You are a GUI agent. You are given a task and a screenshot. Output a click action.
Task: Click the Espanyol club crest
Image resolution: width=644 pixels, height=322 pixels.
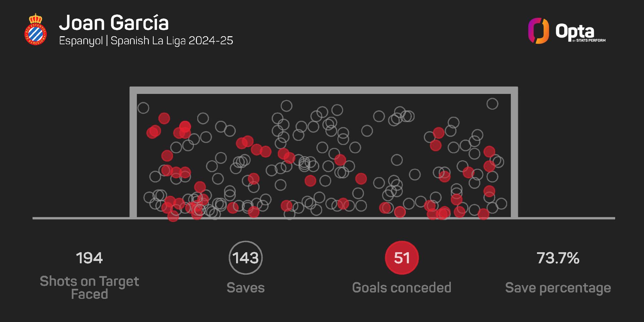(x=35, y=30)
